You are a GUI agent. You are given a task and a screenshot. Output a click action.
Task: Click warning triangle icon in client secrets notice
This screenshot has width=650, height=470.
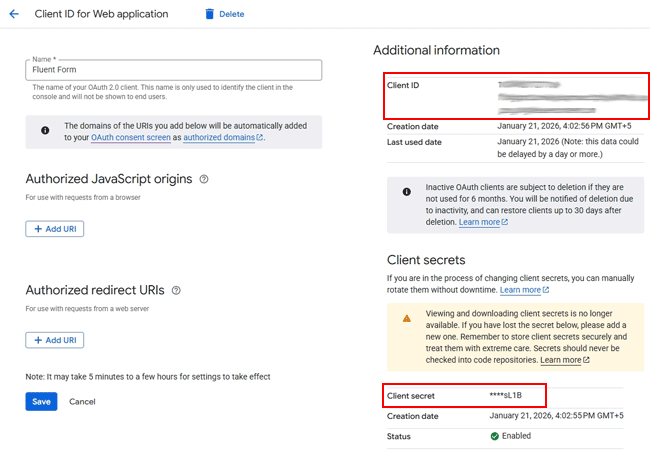(x=406, y=317)
